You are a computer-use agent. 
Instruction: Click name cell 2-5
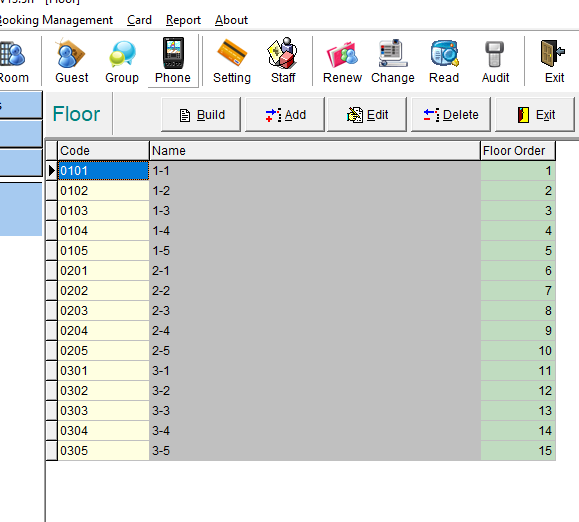point(315,350)
